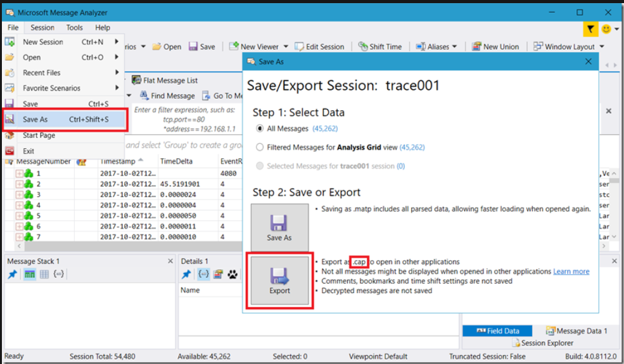Click the pin icon in Message Stack panel

click(x=12, y=274)
